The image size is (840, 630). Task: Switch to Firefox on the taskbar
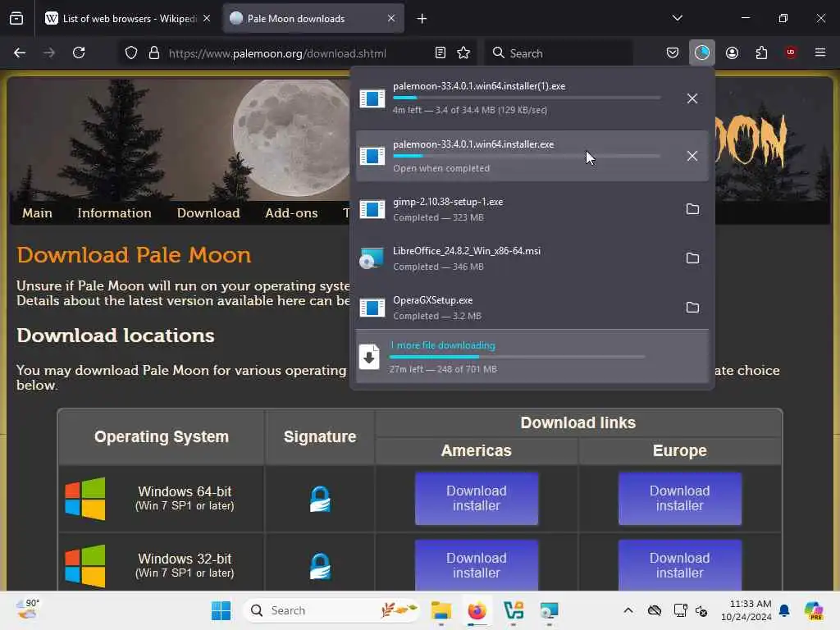click(x=477, y=610)
